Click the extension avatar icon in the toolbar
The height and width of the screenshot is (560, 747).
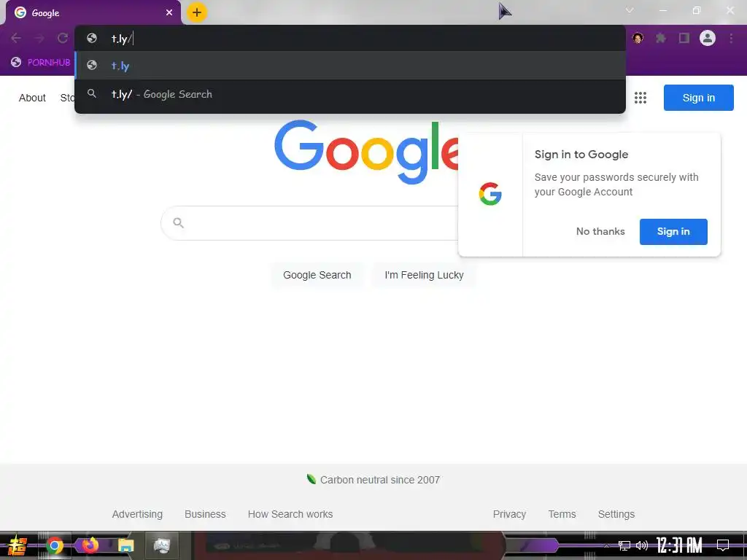click(x=638, y=38)
